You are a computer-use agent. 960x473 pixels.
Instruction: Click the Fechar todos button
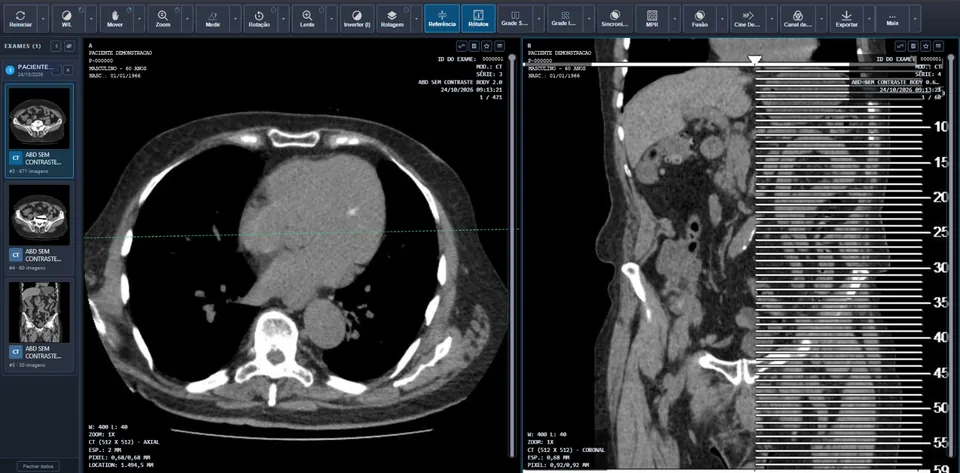pos(39,466)
